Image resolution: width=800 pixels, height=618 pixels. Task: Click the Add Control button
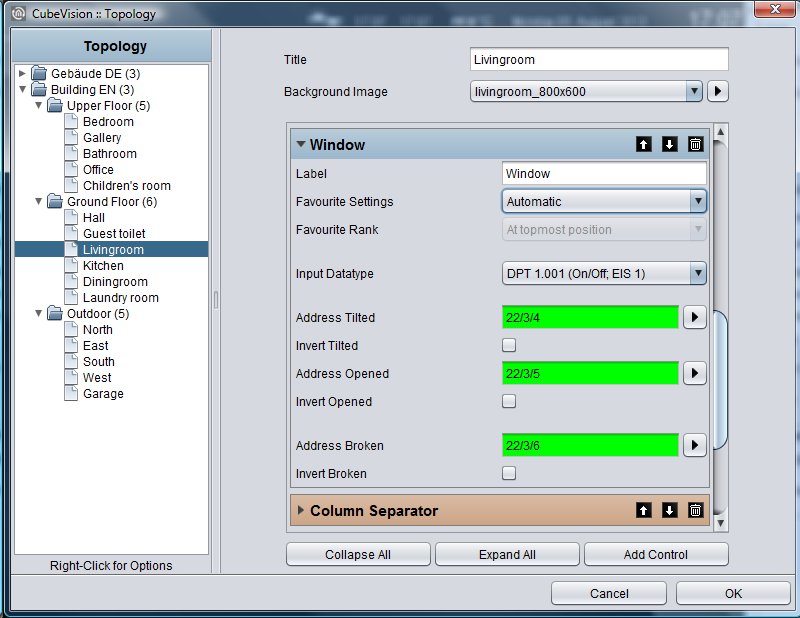coord(656,554)
